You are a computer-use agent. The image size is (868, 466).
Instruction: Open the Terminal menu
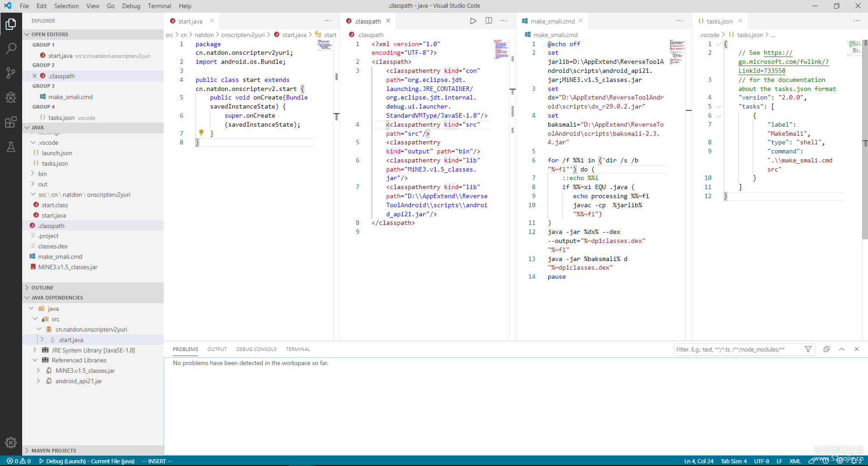point(159,6)
